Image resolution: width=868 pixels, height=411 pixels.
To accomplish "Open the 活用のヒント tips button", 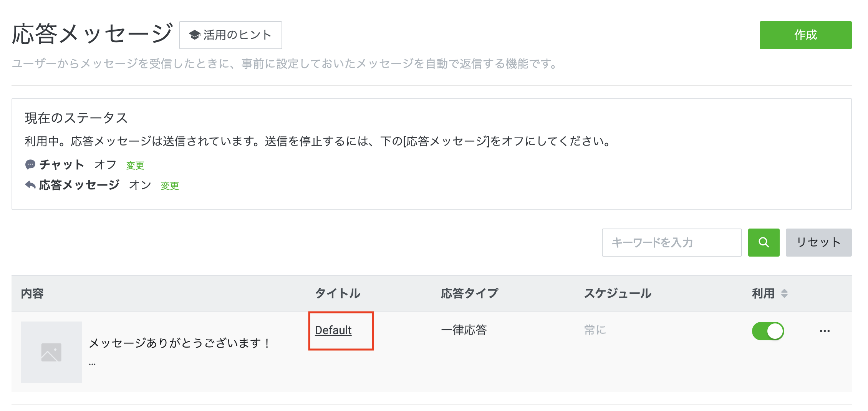I will click(230, 35).
